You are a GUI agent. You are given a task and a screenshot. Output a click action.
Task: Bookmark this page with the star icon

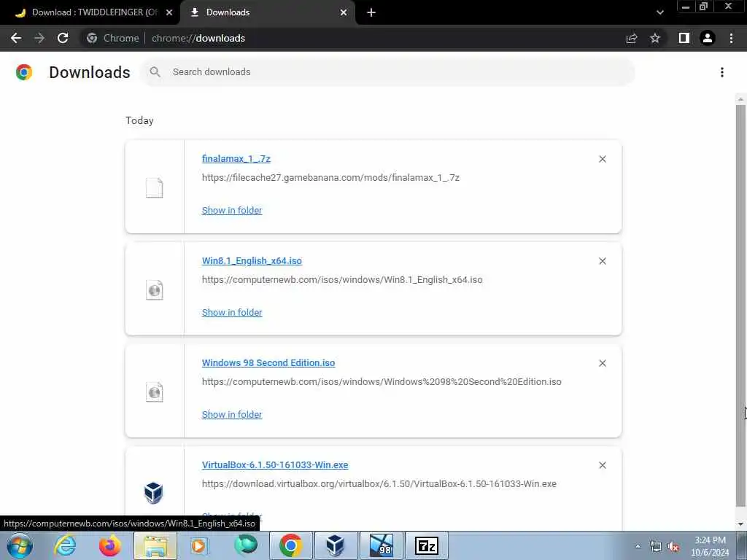pos(655,38)
